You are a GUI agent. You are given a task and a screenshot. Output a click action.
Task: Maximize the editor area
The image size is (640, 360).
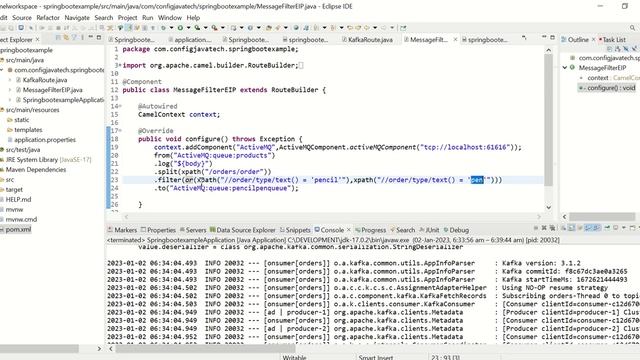tap(553, 37)
